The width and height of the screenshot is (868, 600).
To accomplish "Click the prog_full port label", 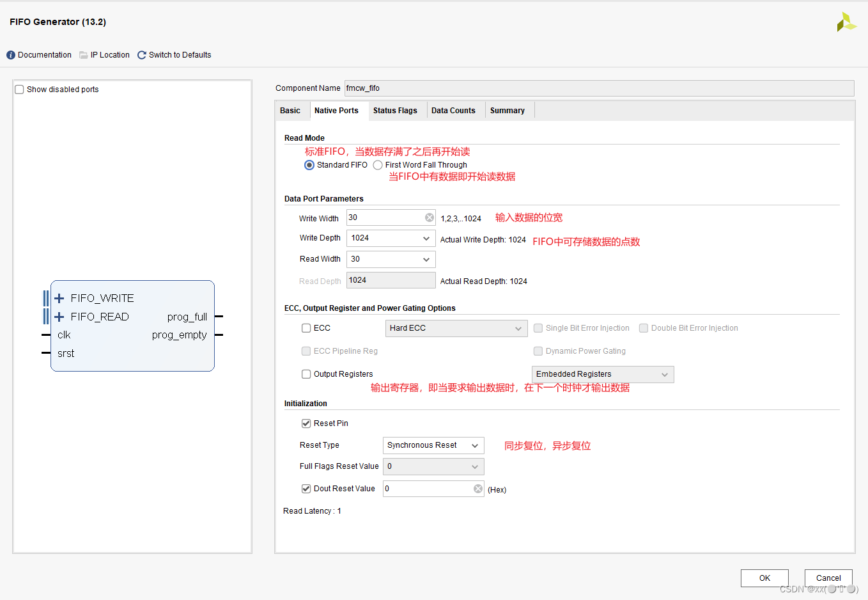I will (187, 317).
